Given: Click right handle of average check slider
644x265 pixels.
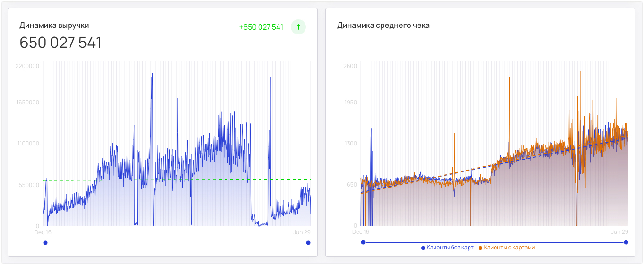Looking at the screenshot, I should click(626, 242).
